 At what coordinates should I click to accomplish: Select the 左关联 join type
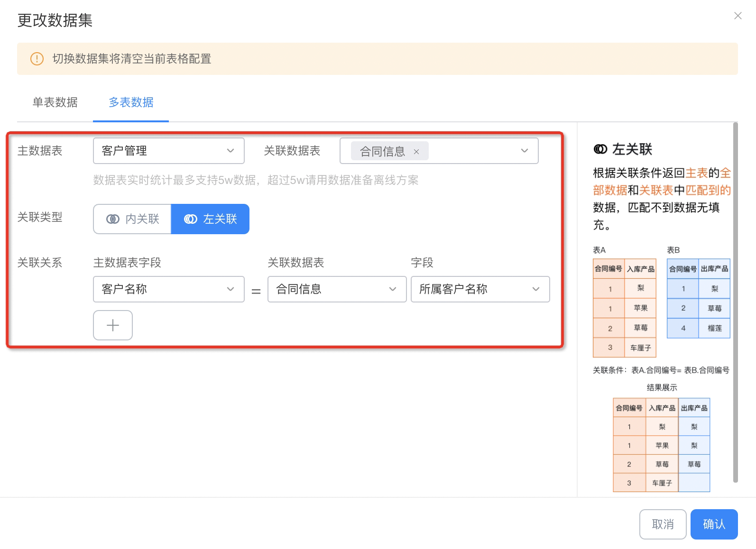210,219
